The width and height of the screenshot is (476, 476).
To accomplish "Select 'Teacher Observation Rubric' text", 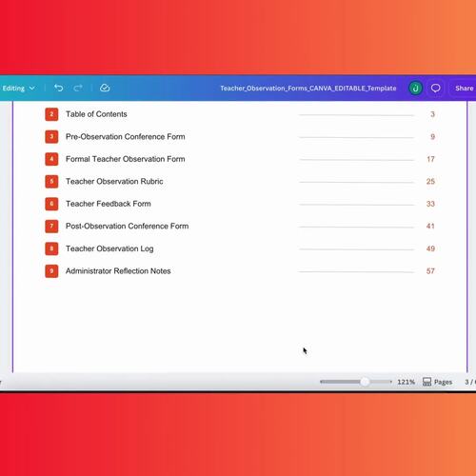I will (x=114, y=182).
